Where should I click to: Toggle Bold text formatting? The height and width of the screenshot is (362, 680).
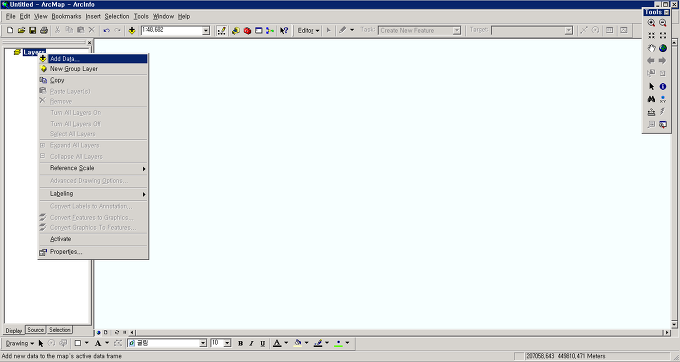(240, 343)
